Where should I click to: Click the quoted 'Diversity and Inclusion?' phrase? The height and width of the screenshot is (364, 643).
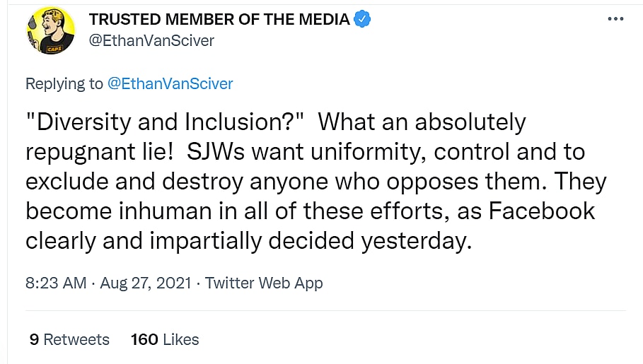(x=164, y=122)
